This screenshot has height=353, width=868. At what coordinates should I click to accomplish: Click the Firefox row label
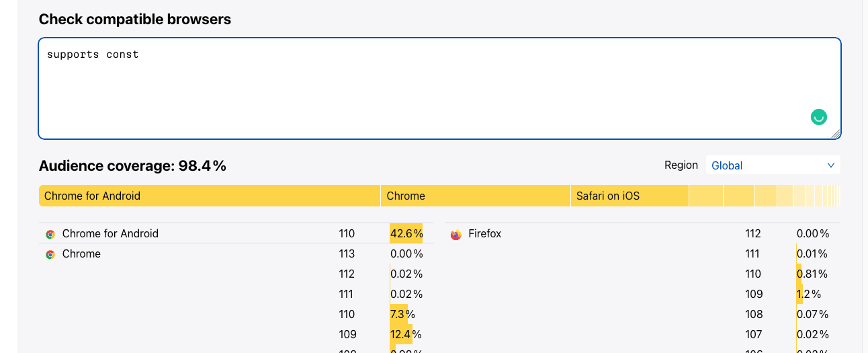485,234
